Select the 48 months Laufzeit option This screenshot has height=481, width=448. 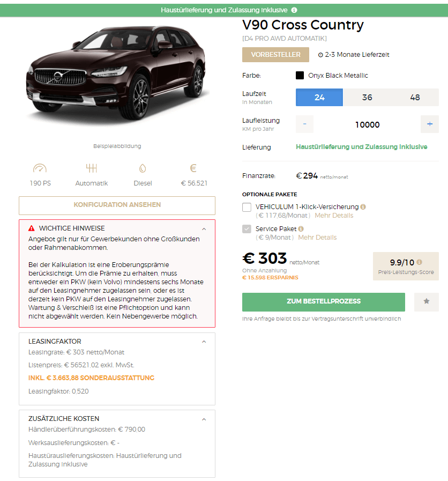[415, 97]
